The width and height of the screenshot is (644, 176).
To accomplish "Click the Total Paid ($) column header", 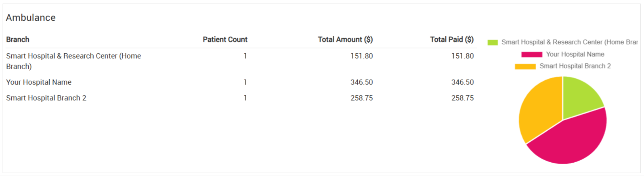I will coord(452,40).
